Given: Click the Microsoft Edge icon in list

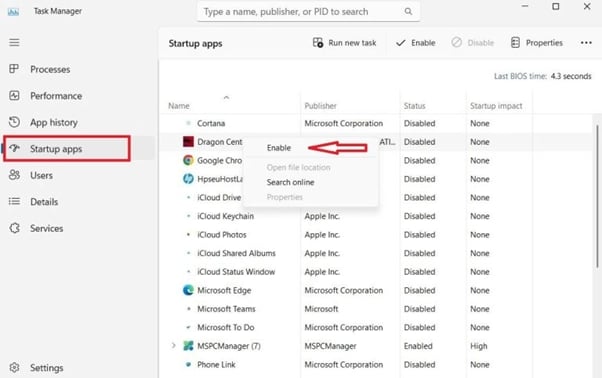Looking at the screenshot, I should pos(188,290).
